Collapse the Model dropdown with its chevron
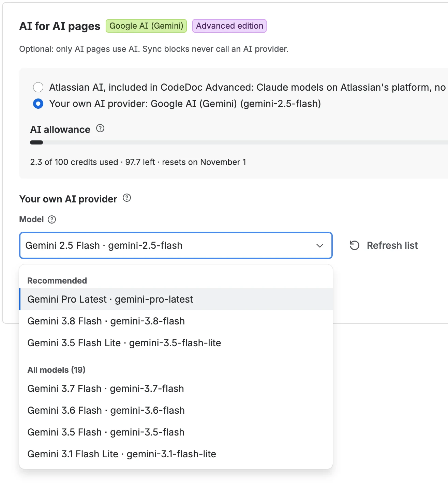 (x=319, y=246)
